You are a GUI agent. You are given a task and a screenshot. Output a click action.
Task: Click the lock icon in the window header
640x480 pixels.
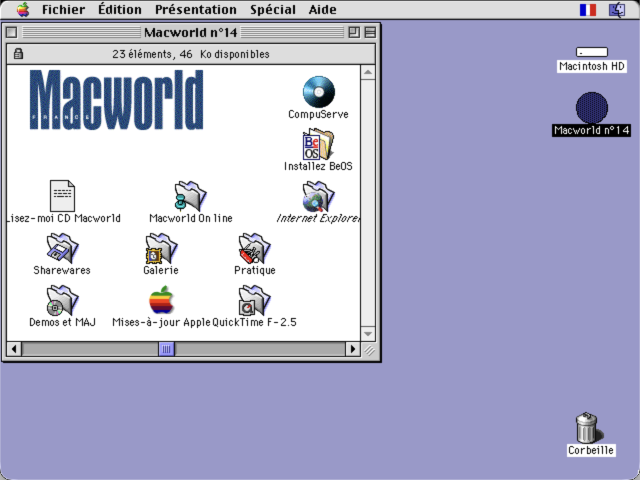18,53
